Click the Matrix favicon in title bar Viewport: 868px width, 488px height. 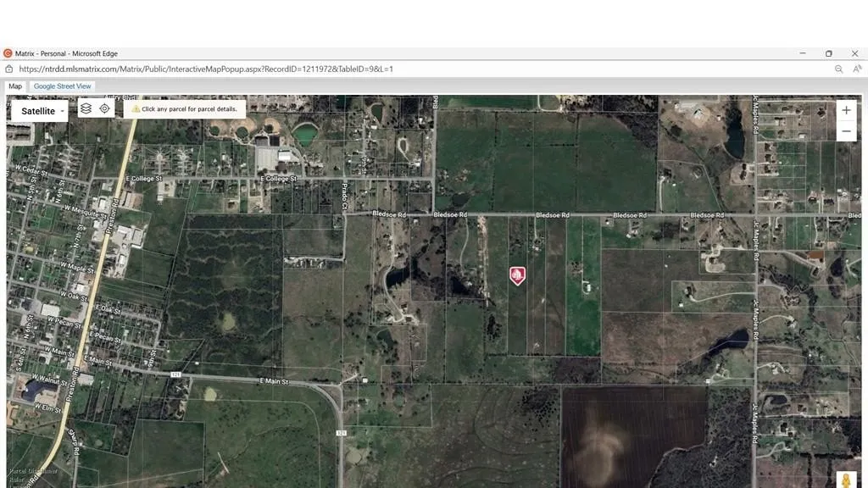(x=8, y=53)
